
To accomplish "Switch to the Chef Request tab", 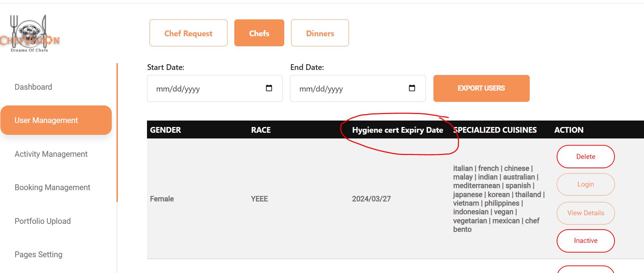I will click(x=188, y=33).
